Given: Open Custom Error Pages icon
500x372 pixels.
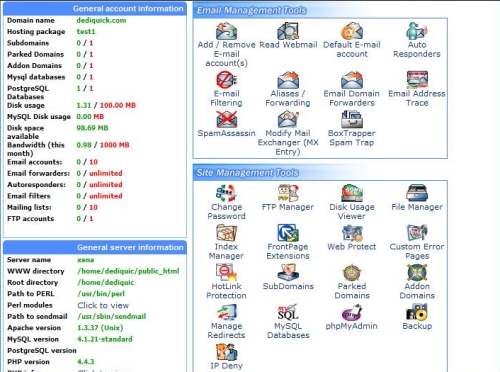Looking at the screenshot, I should (x=417, y=233).
